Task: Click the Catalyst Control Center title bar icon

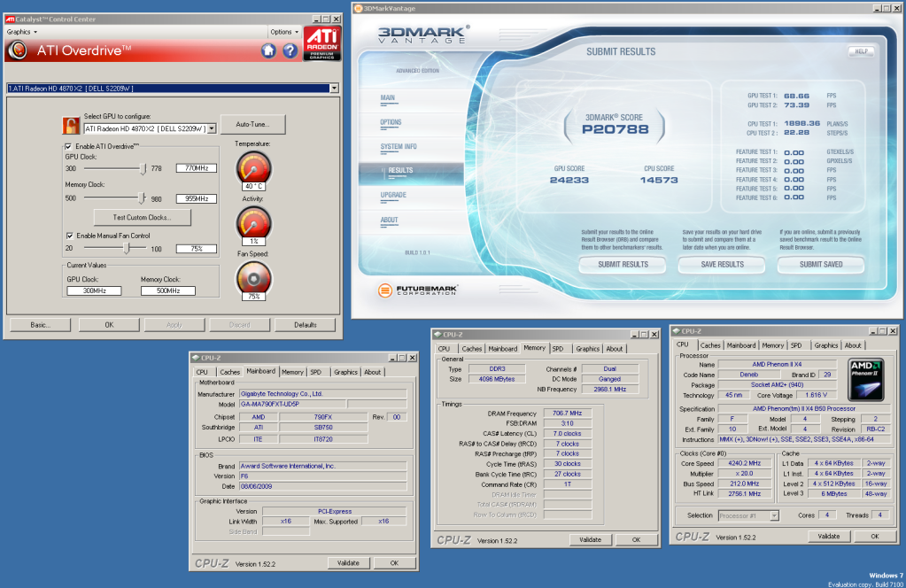Action: 10,19
